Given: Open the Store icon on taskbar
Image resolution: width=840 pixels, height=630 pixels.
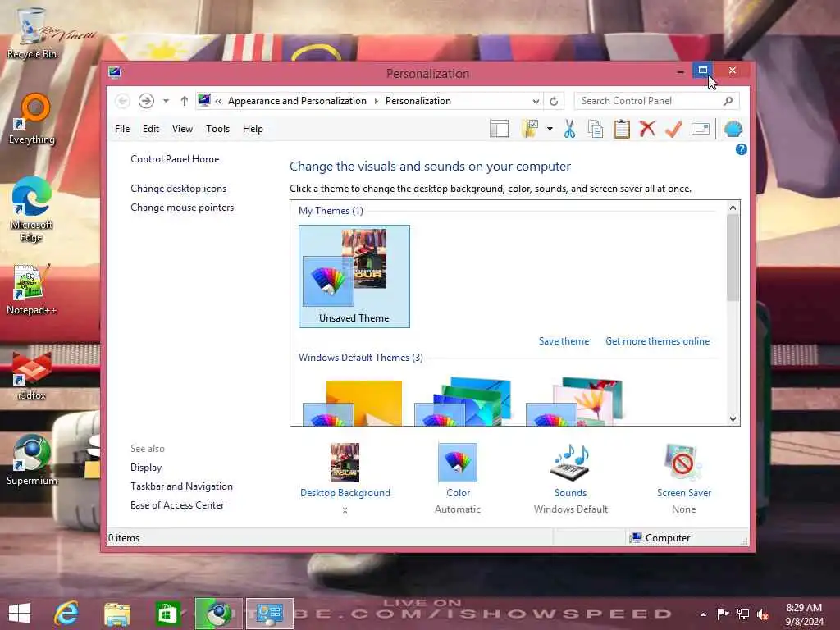Looking at the screenshot, I should pos(167,614).
